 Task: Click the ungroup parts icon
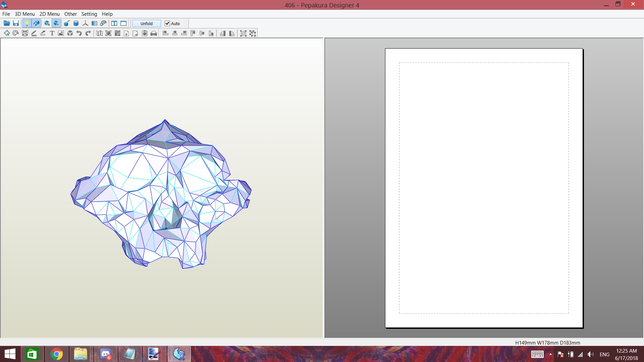253,33
